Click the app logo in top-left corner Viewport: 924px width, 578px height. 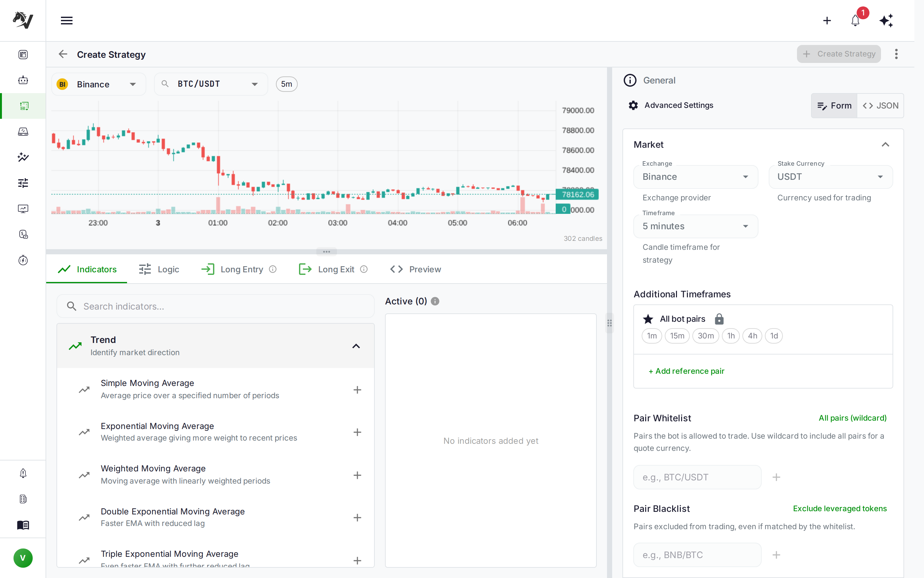click(x=23, y=20)
